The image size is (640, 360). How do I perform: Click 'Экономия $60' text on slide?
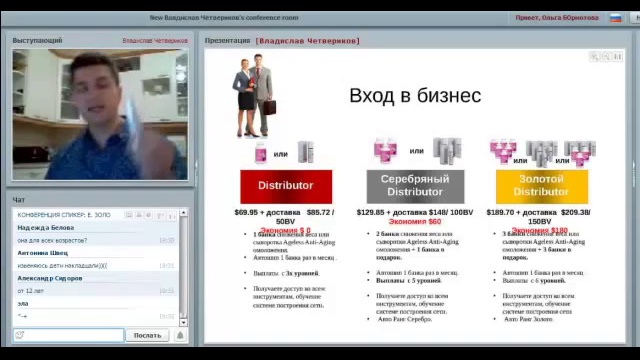click(x=415, y=222)
